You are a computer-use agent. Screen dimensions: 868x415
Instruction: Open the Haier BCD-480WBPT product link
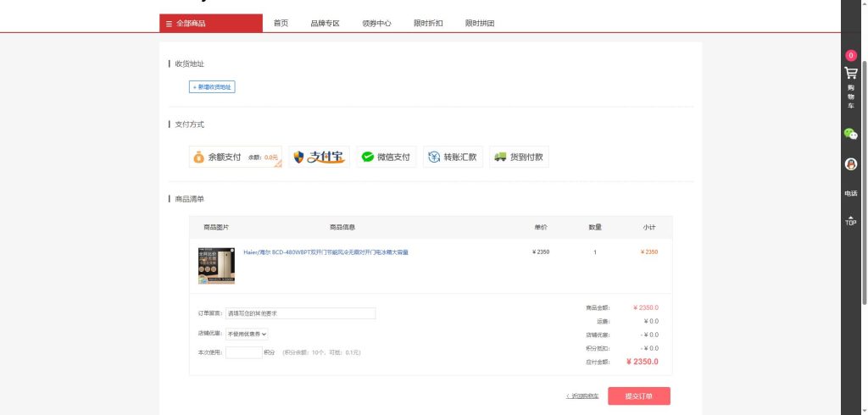[326, 252]
